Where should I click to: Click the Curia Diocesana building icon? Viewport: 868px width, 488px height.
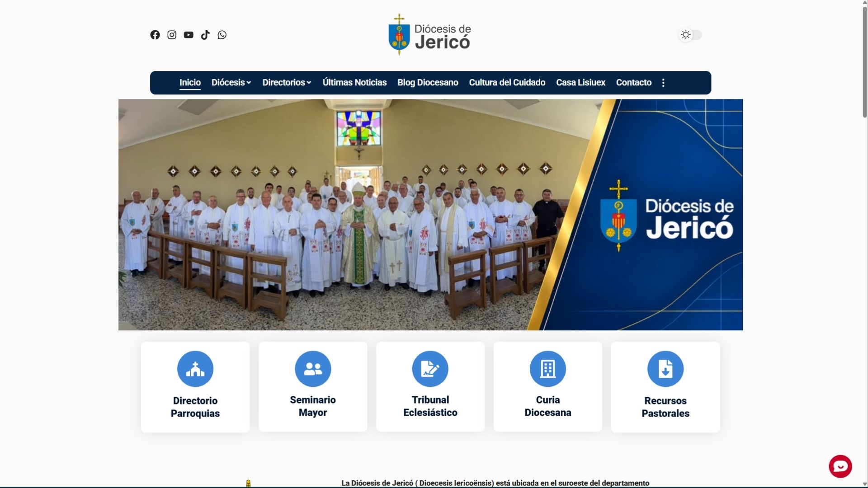[548, 369]
